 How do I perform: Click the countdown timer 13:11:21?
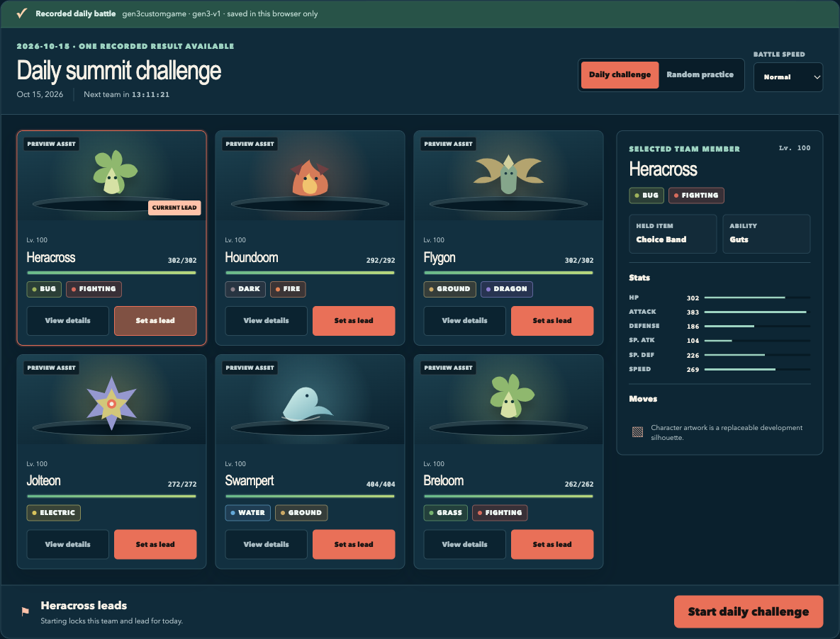(150, 95)
